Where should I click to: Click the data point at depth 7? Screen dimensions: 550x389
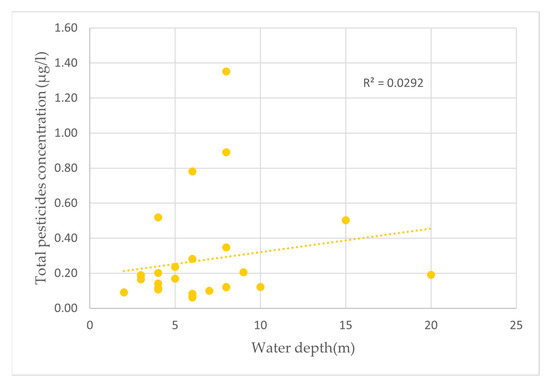[209, 290]
